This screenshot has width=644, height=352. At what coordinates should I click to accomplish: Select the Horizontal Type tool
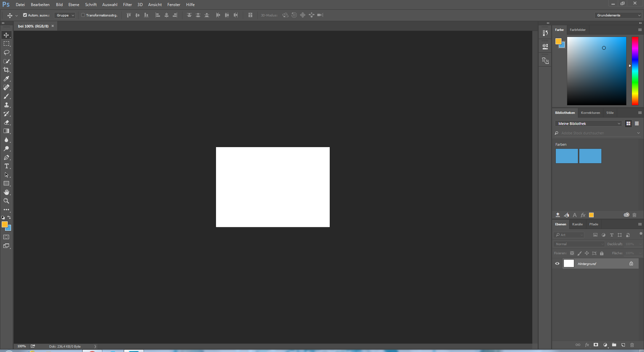6,166
